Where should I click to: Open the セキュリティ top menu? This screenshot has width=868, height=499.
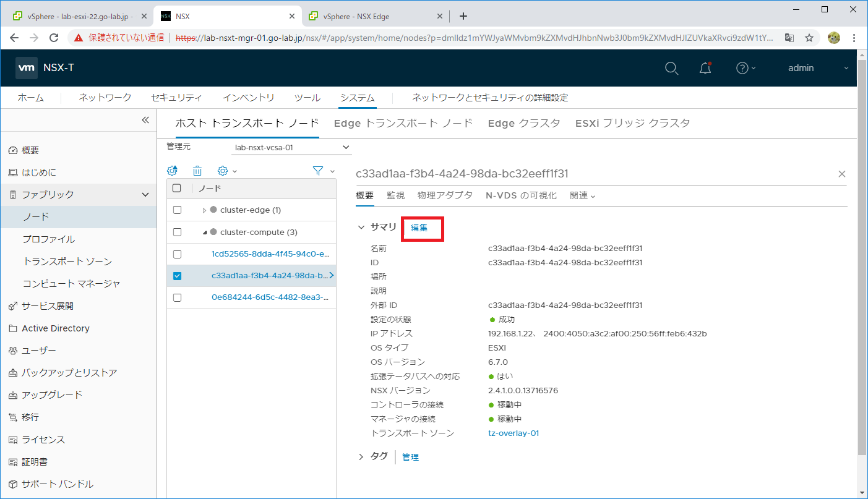(176, 98)
